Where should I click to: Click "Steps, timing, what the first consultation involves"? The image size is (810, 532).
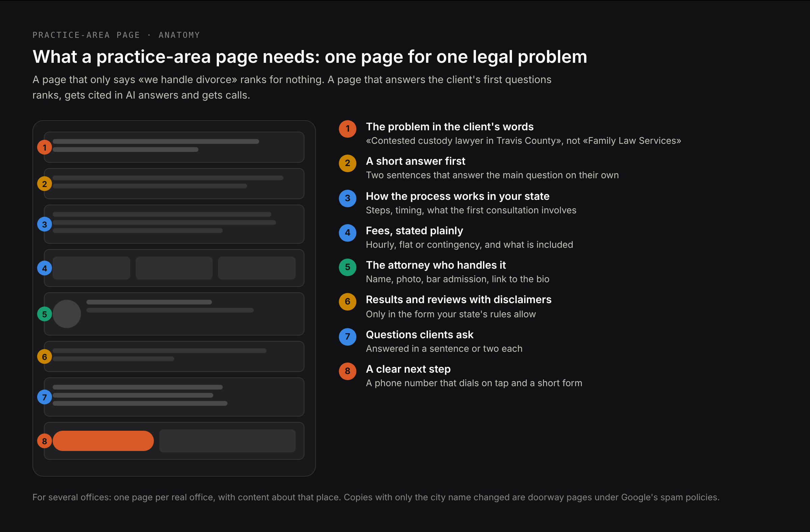coord(471,210)
